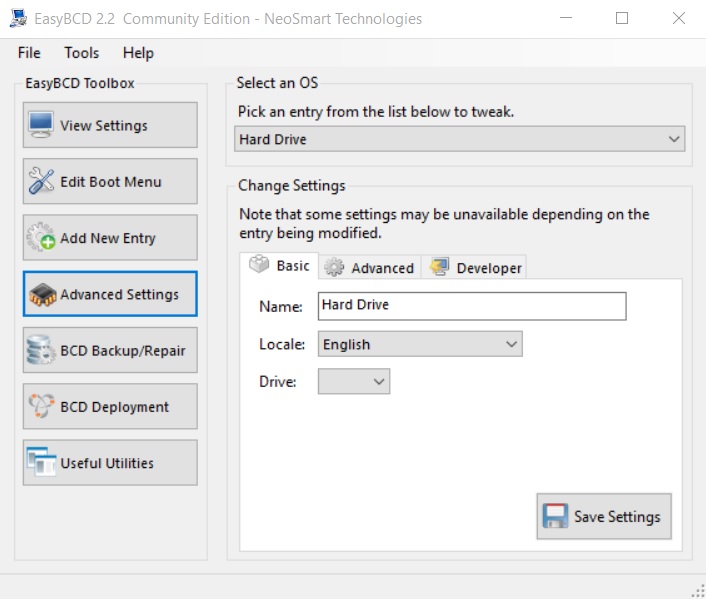
Task: Click the database icon on BCD Backup/Repair
Action: [40, 350]
